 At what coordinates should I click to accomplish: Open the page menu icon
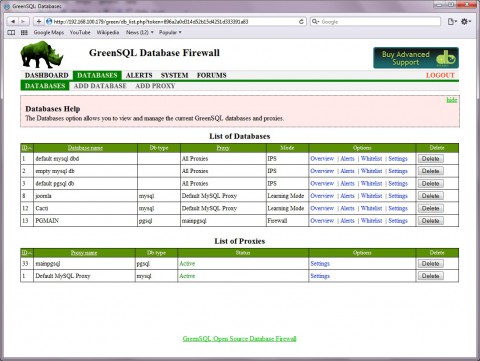(452, 22)
